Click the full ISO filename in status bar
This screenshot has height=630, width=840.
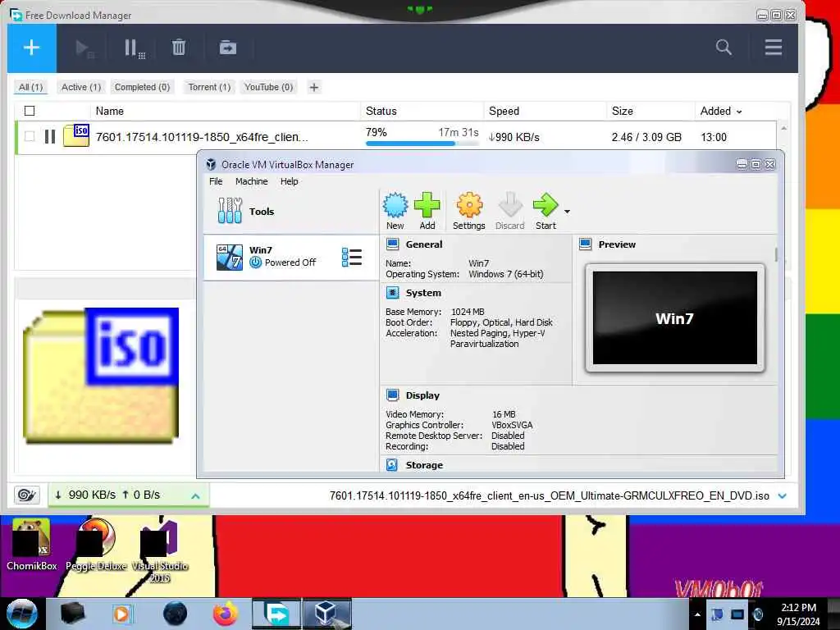[x=549, y=495]
